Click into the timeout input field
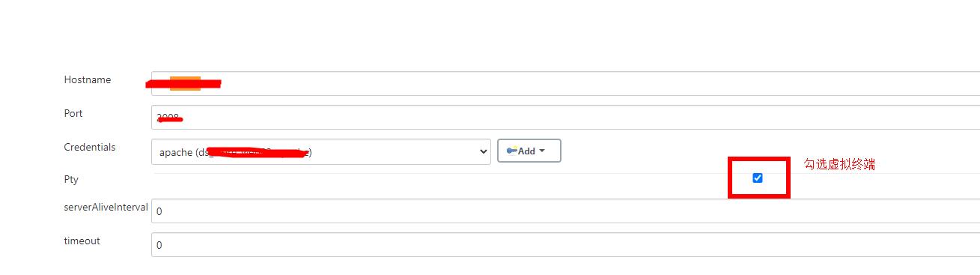 click(x=565, y=244)
